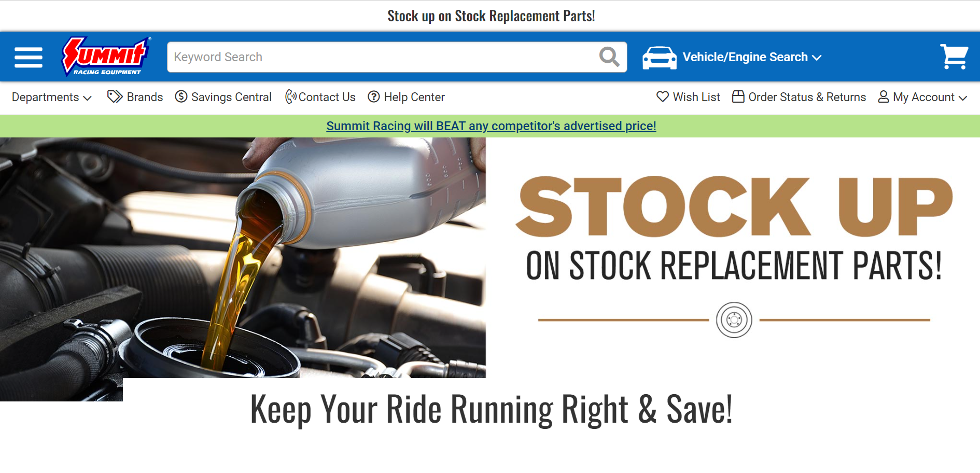Open the shopping cart icon

tap(954, 57)
